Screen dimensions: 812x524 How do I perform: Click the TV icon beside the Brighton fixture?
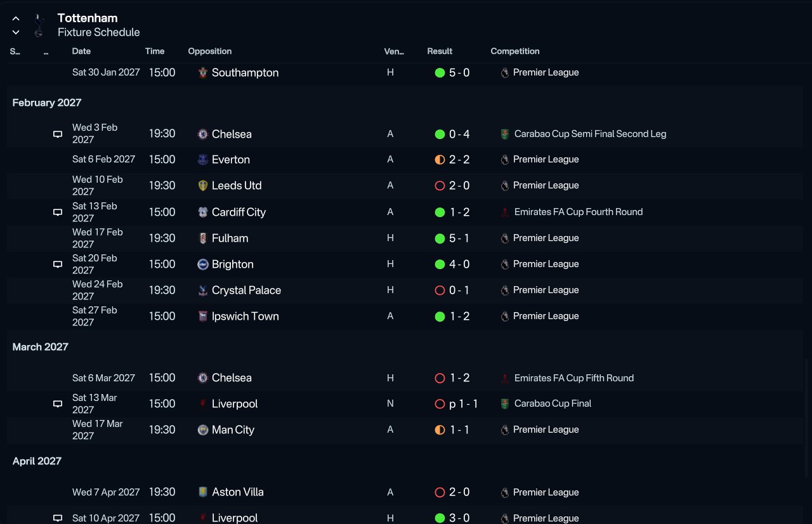(58, 265)
